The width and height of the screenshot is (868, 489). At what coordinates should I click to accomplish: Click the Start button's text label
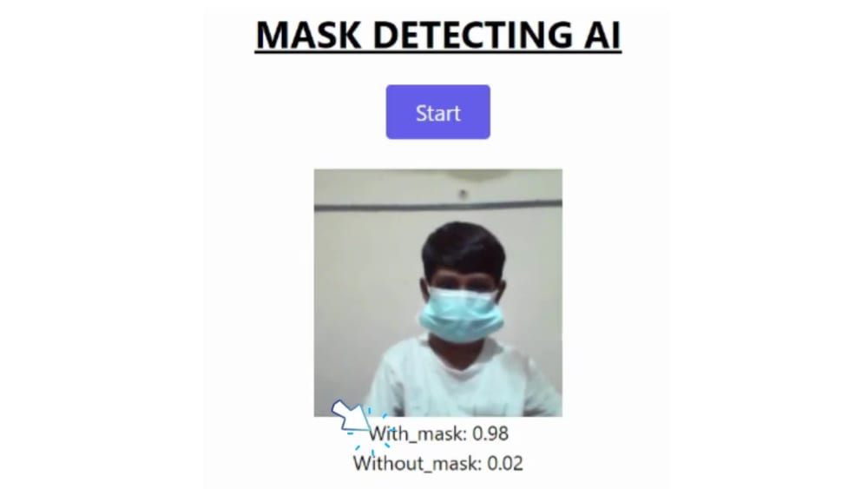coord(437,113)
